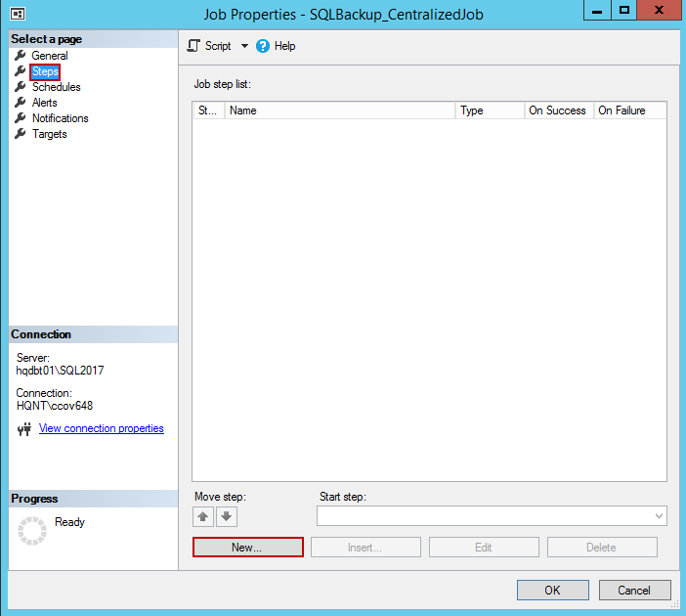Close the Job Properties window

[x=659, y=11]
